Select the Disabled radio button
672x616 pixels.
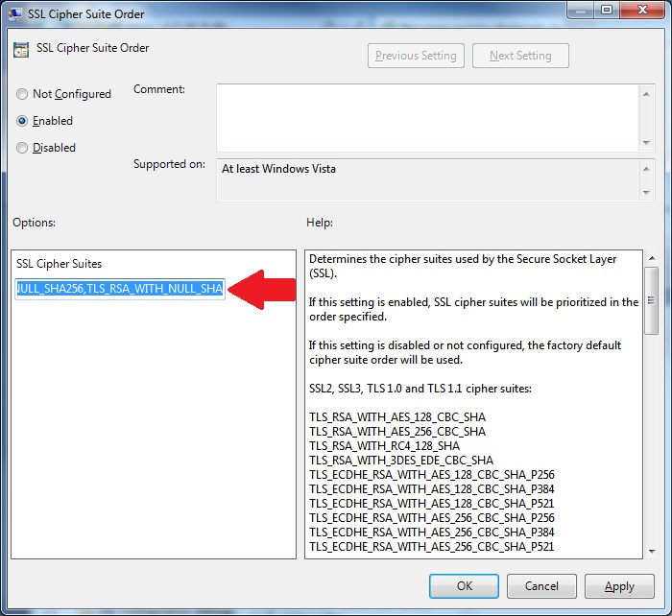point(23,148)
